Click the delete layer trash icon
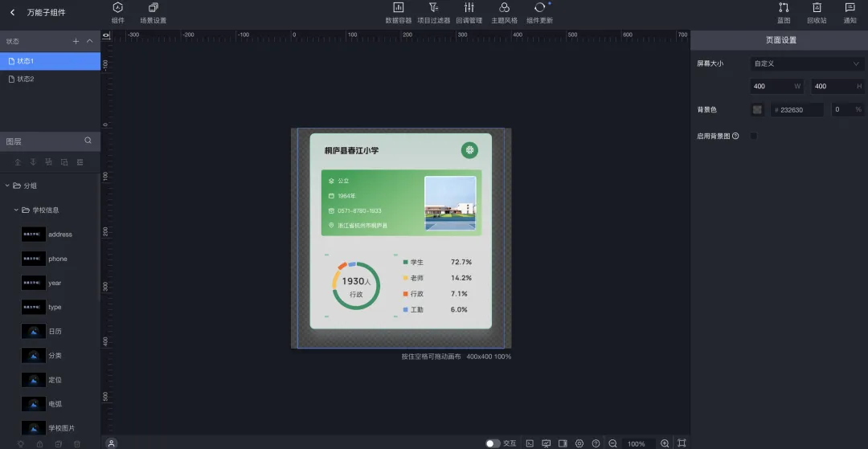Screen dimensions: 868x449 pos(77,443)
